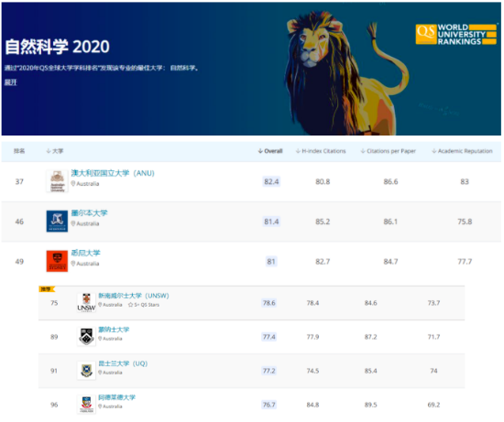504x422 pixels.
Task: Click the UQ crest logo
Action: (86, 371)
